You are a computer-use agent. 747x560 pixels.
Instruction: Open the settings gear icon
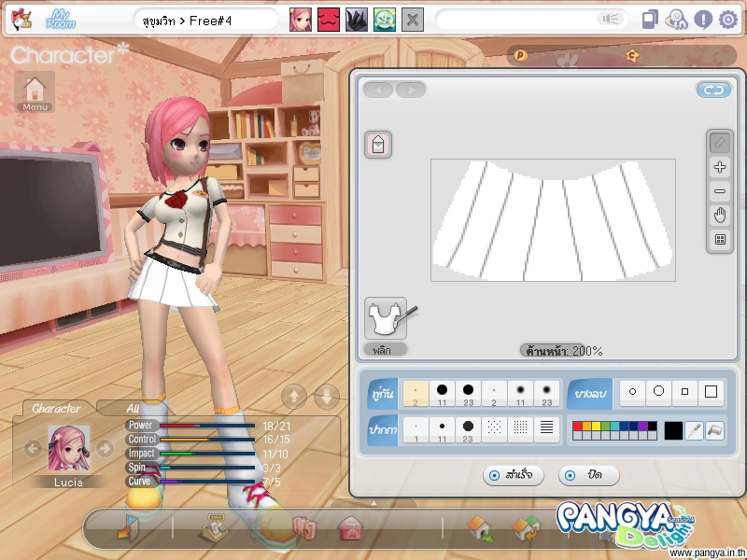click(728, 20)
